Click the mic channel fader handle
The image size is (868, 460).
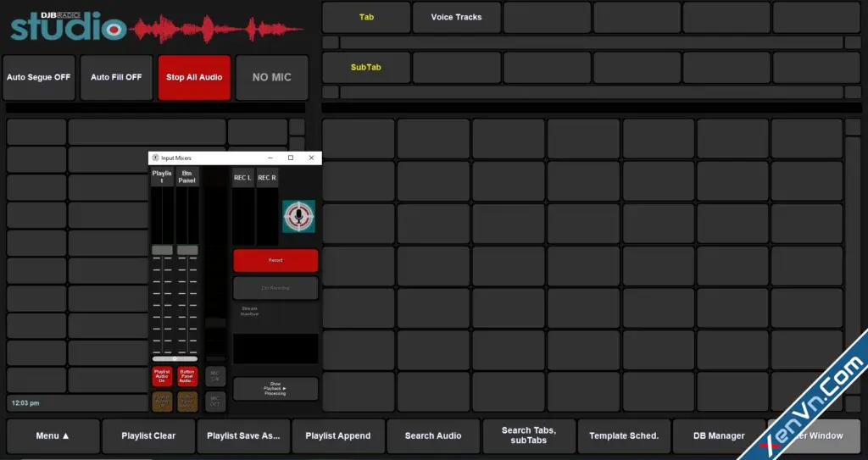click(x=215, y=323)
